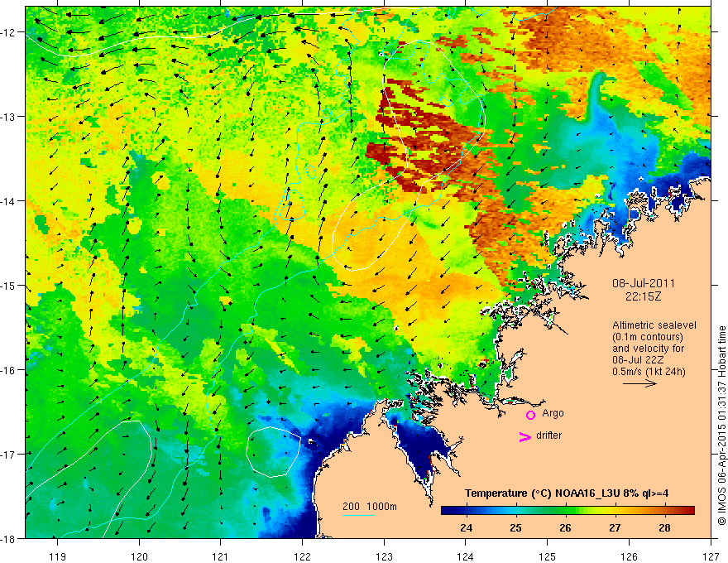The width and height of the screenshot is (728, 563).
Task: Click the -12 latitude axis label
Action: point(9,32)
